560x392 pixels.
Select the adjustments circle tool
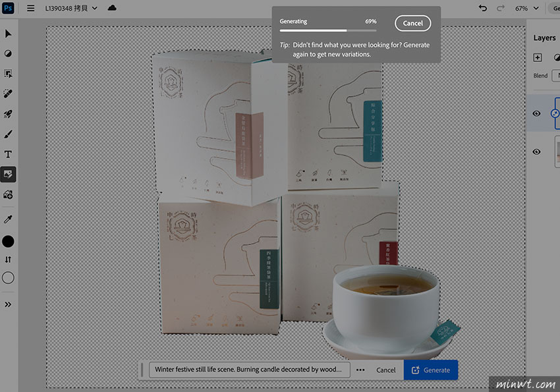[8, 53]
